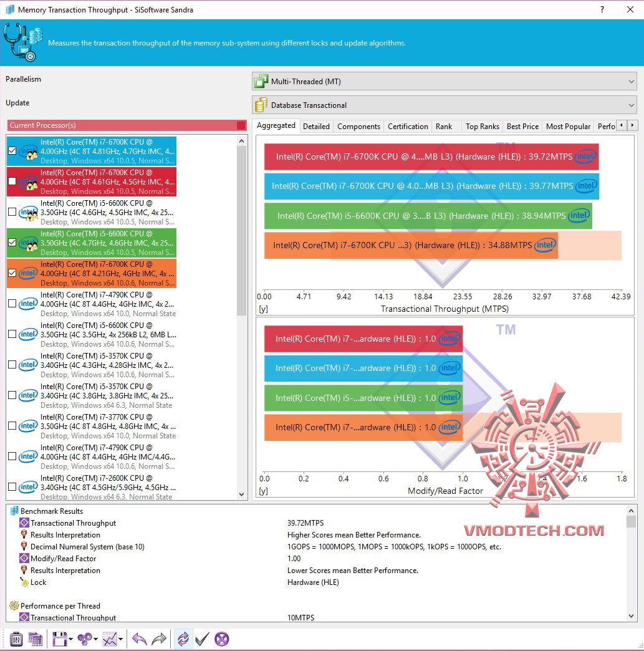This screenshot has height=651, width=644.
Task: Click the purple cancel X icon
Action: [x=222, y=639]
